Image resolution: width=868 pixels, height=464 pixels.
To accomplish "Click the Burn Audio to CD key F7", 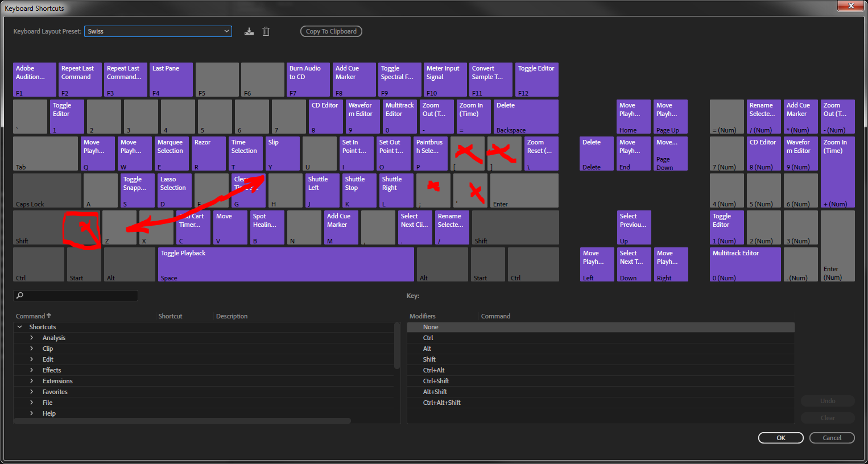I will [308, 79].
